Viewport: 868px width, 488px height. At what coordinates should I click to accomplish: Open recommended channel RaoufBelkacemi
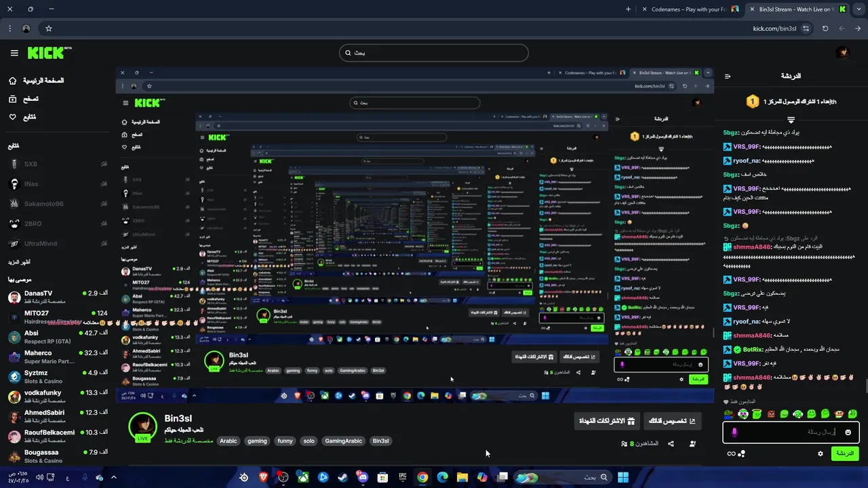(58, 436)
